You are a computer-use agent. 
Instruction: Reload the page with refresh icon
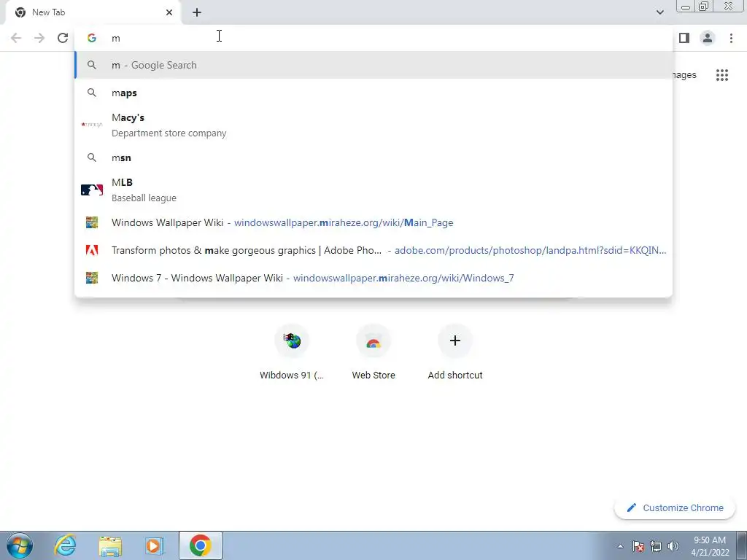(x=63, y=38)
